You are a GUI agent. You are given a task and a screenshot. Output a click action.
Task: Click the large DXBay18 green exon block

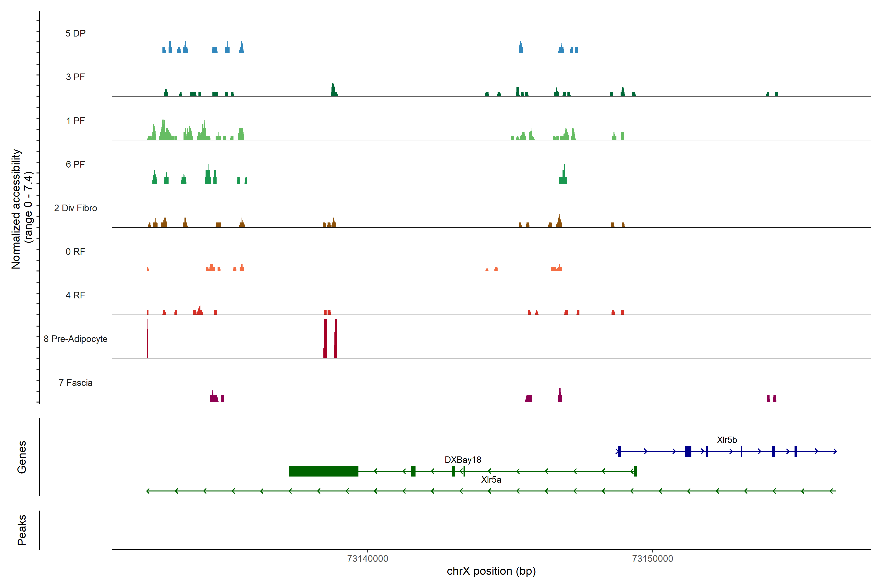tap(324, 471)
